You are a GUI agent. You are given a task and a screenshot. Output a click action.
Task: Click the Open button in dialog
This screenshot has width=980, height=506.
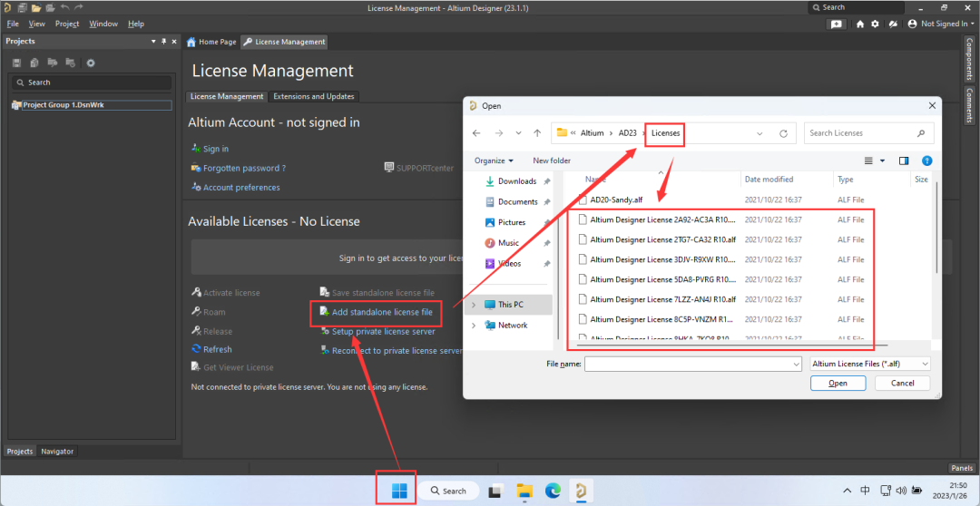pyautogui.click(x=838, y=383)
